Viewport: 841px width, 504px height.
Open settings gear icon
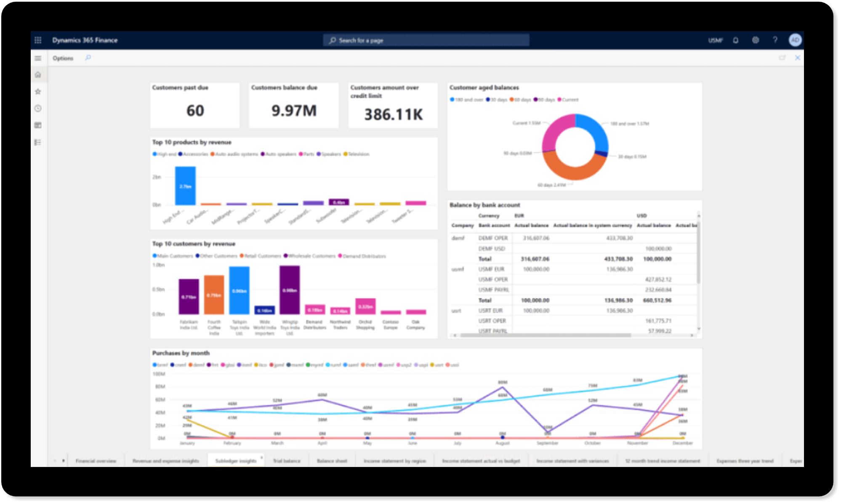point(756,40)
